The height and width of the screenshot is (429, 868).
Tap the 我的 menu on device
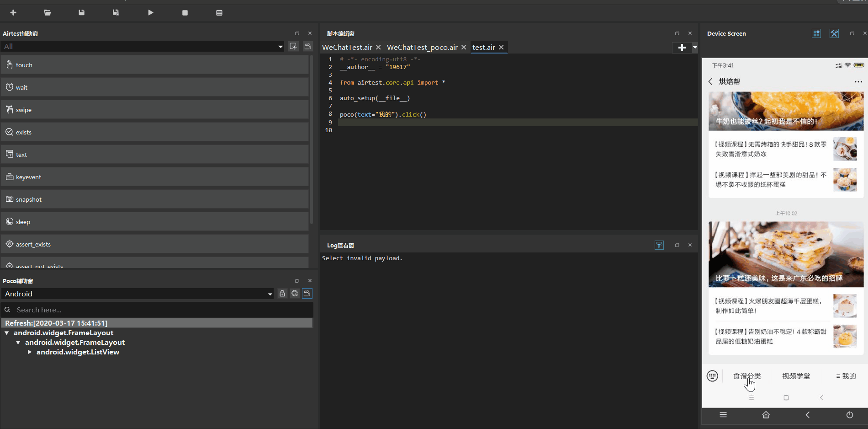(846, 376)
